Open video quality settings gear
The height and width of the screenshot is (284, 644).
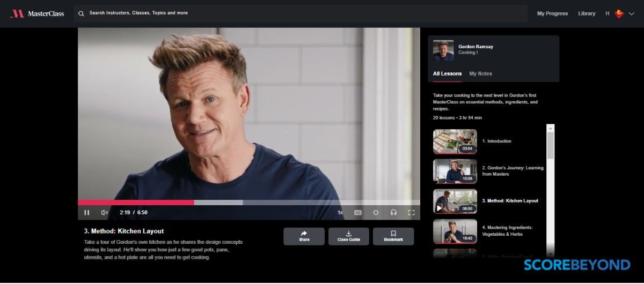[x=376, y=213]
